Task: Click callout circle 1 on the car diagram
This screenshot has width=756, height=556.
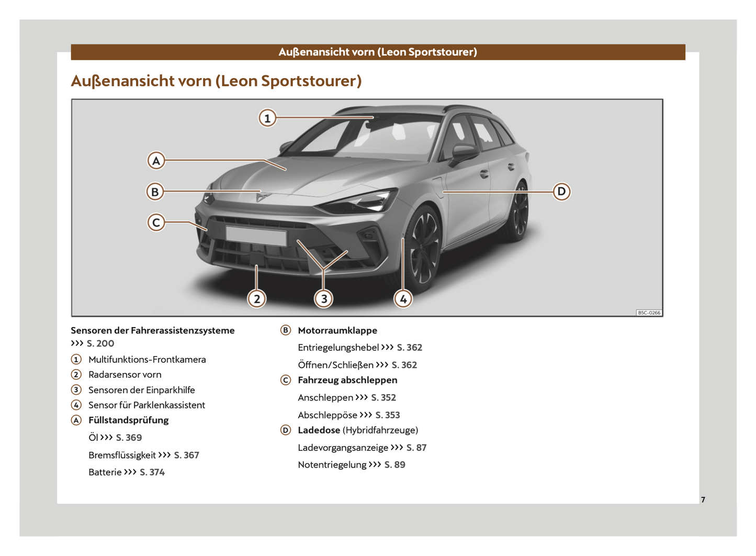Action: [x=267, y=118]
